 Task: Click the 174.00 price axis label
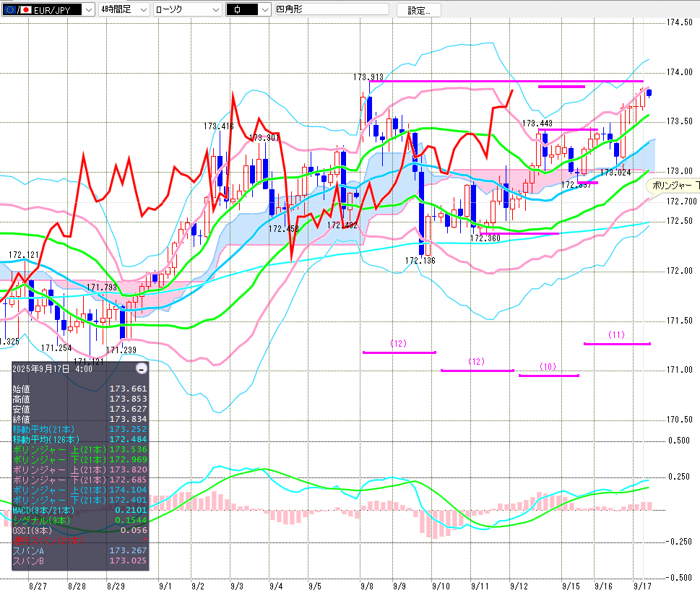click(679, 72)
